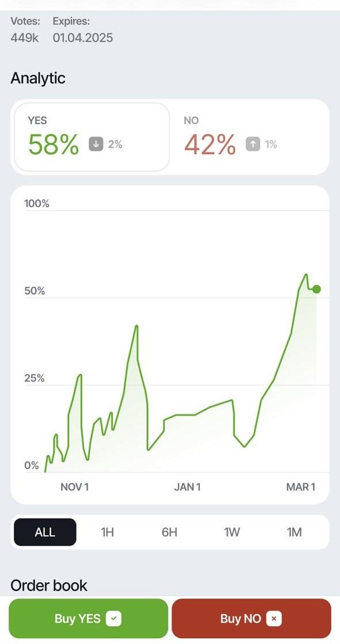Select the YES 58% card
Viewport: 340px width, 644px height.
(x=90, y=136)
